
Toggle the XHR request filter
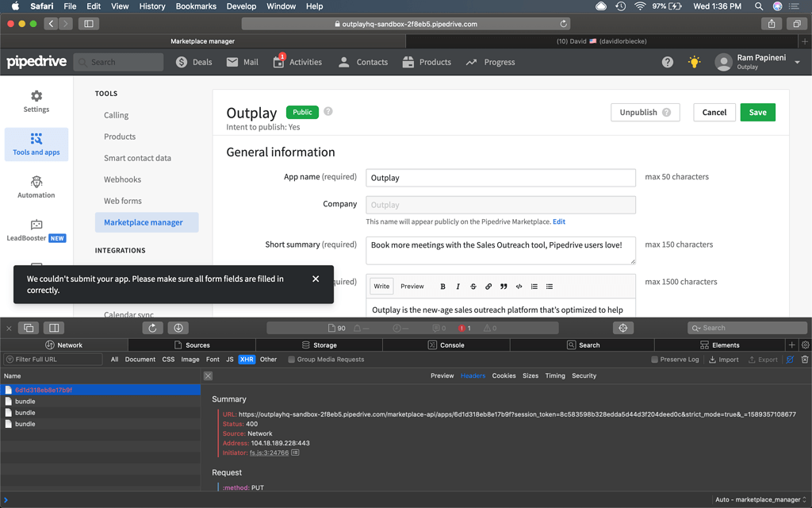tap(247, 359)
